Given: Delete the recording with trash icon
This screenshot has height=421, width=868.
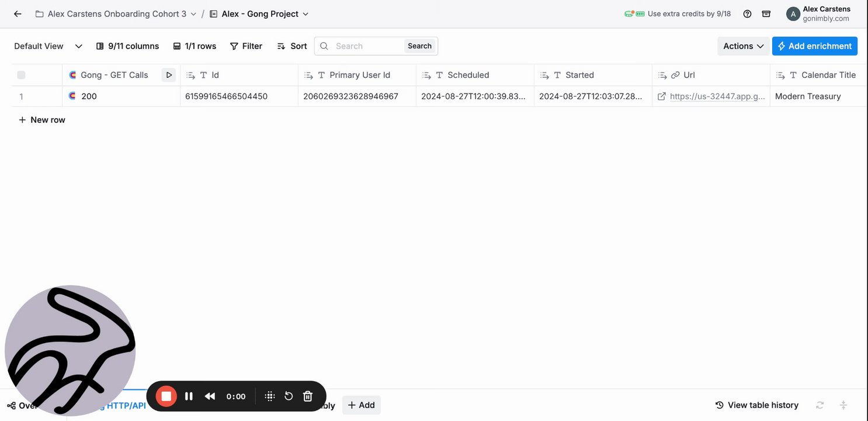Looking at the screenshot, I should [308, 396].
